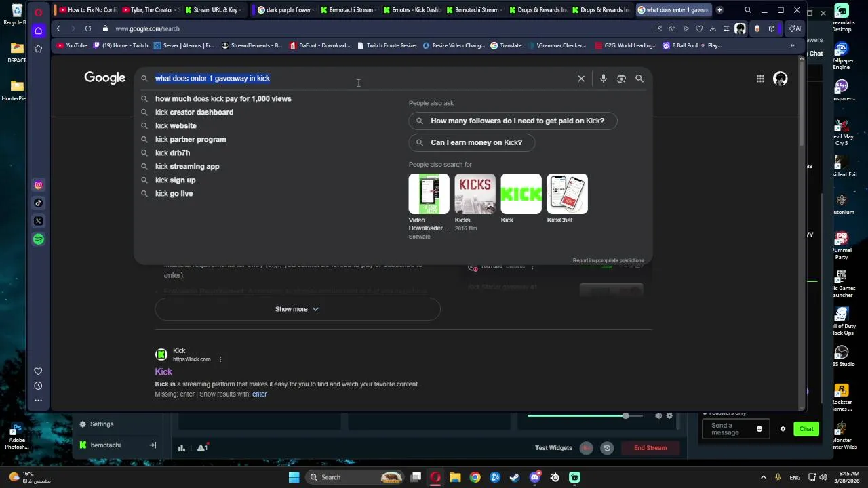Submit search with the magnifier icon

coord(639,79)
